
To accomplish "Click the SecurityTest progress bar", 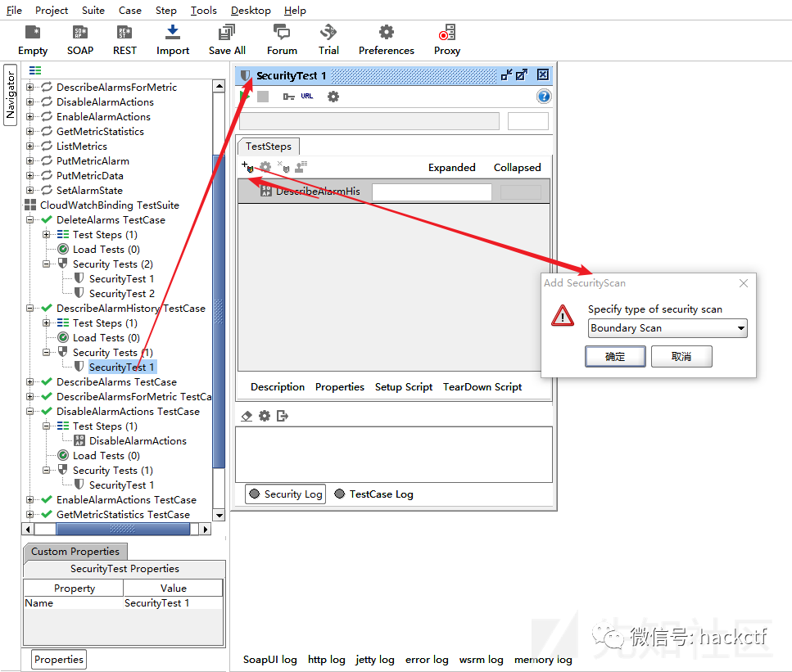I will [x=369, y=121].
